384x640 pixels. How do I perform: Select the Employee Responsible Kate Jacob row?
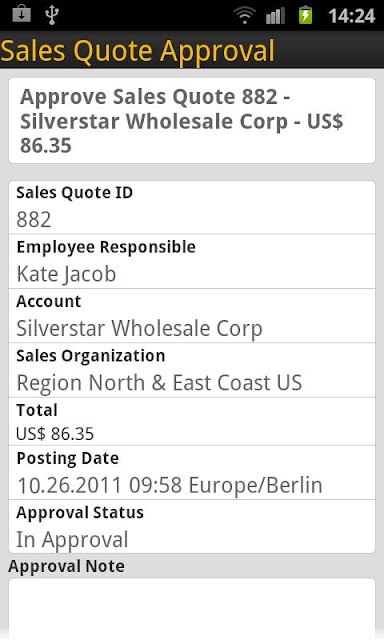click(192, 262)
